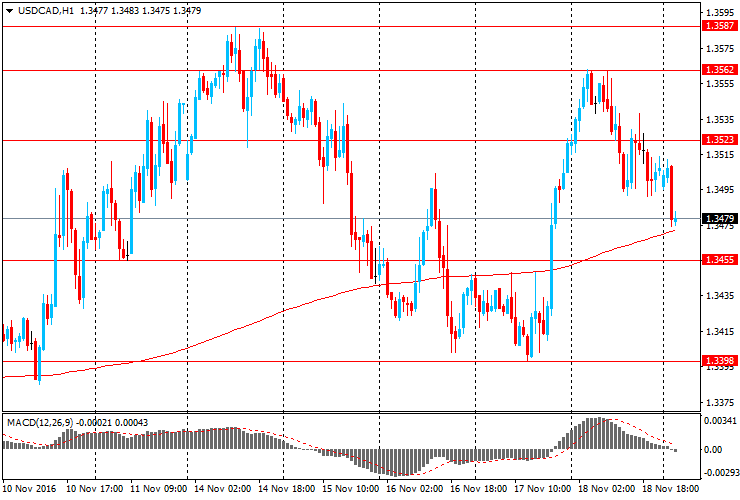Select the 16 Nov 18:00 time axis label
740x500 pixels.
[479, 488]
